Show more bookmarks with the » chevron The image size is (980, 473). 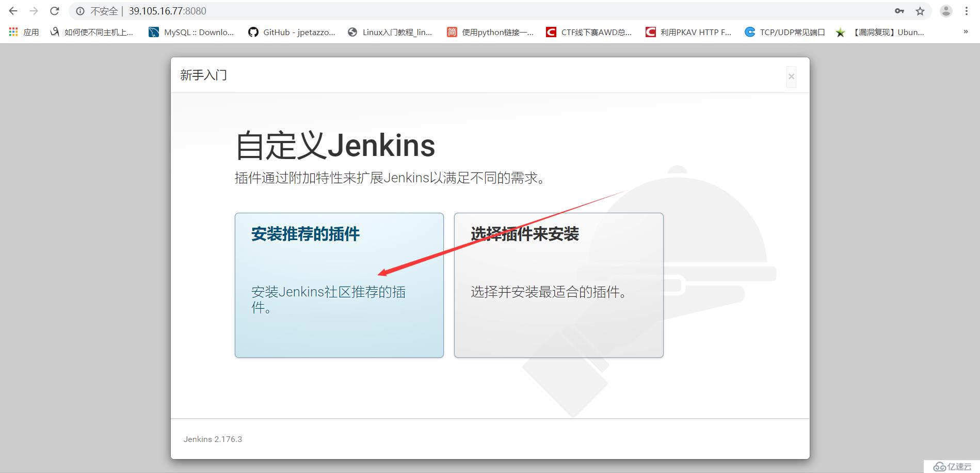[x=966, y=32]
